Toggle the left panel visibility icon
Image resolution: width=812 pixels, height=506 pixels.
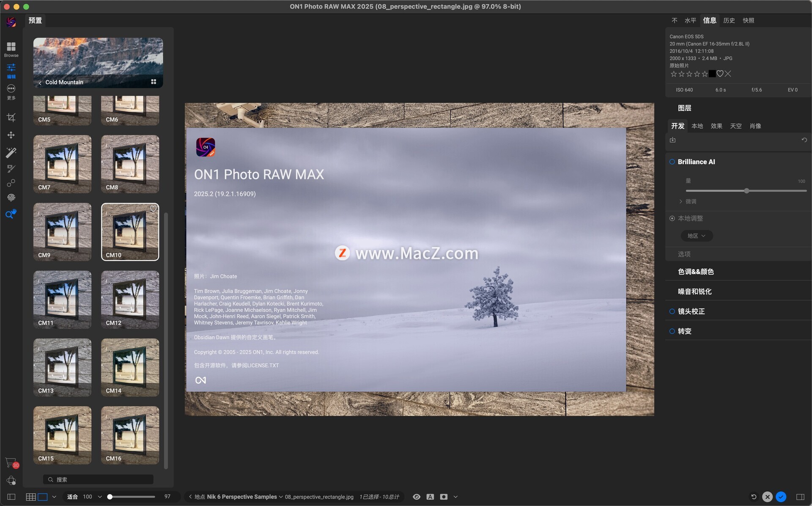pyautogui.click(x=11, y=497)
